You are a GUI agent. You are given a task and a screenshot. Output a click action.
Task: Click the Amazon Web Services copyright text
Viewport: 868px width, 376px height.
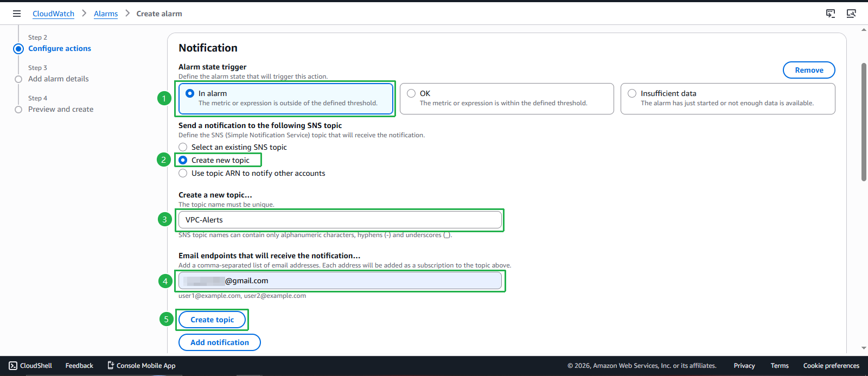642,366
